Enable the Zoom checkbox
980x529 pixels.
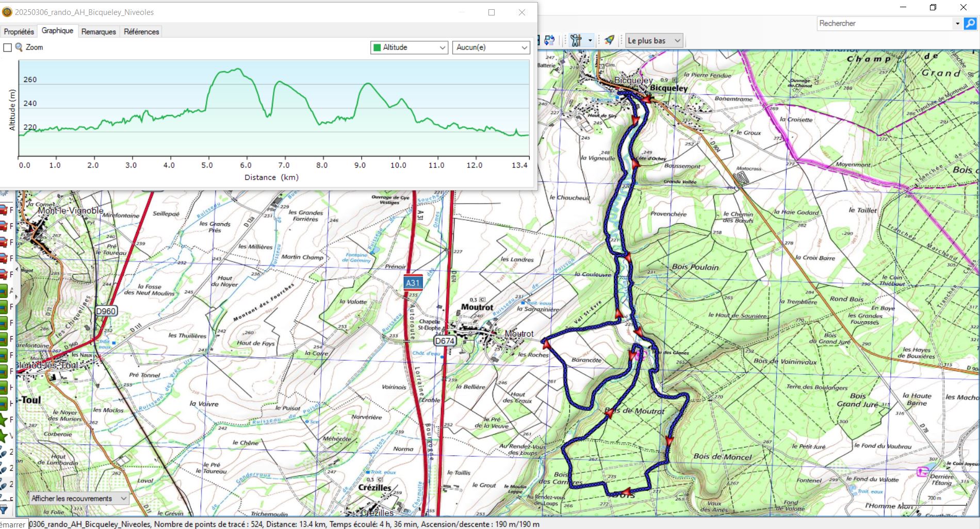click(x=8, y=47)
